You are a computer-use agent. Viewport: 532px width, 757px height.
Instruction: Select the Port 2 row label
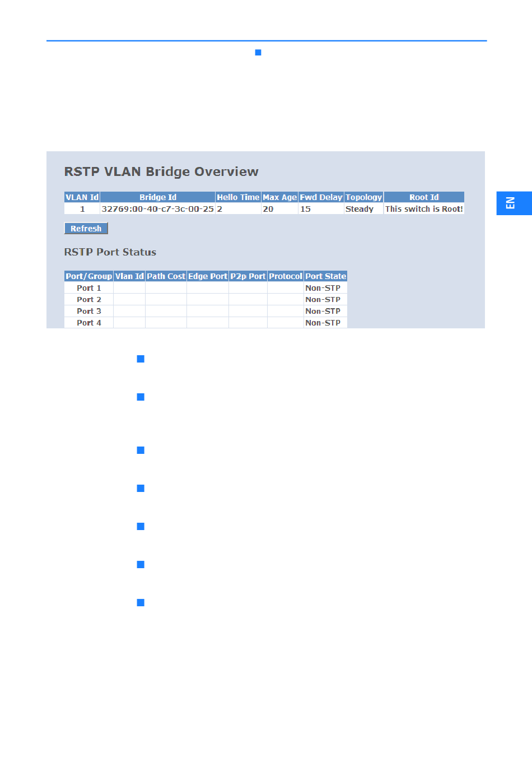pyautogui.click(x=89, y=300)
